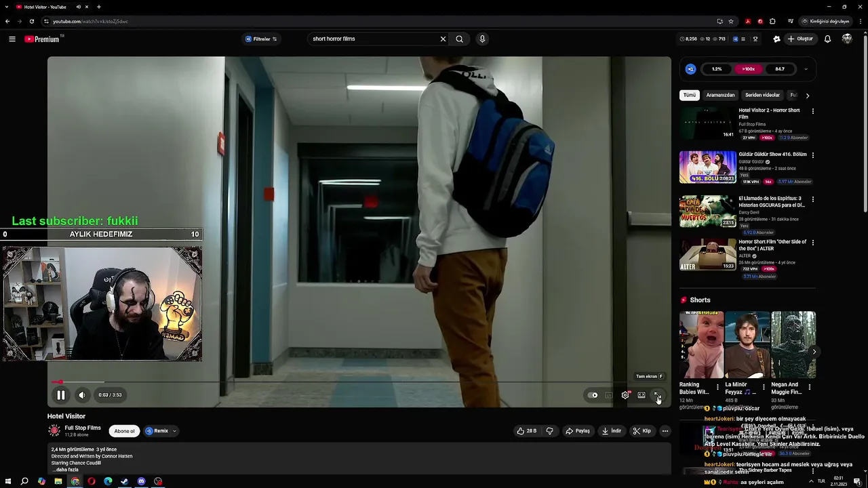Open options menu for El Llamado de los Espíritus

812,199
